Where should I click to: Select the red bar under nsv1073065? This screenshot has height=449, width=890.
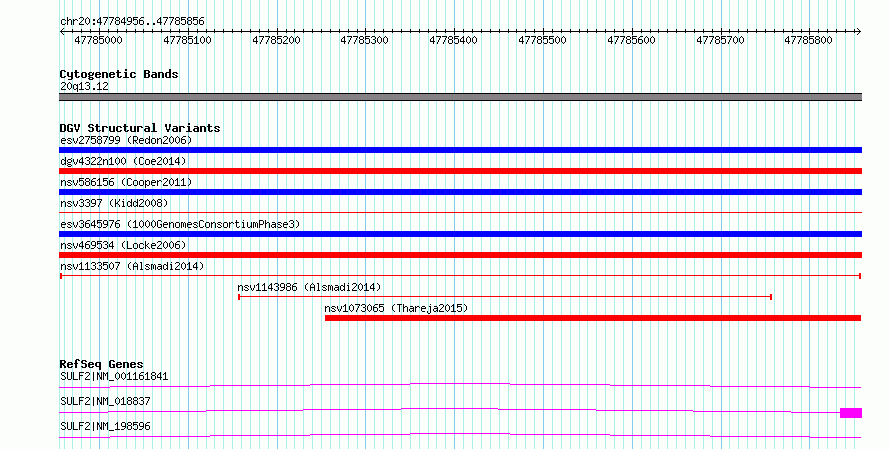(593, 318)
